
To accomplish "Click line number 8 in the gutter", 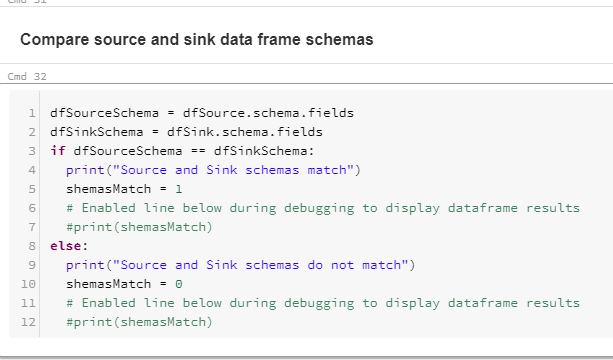I will coord(32,246).
